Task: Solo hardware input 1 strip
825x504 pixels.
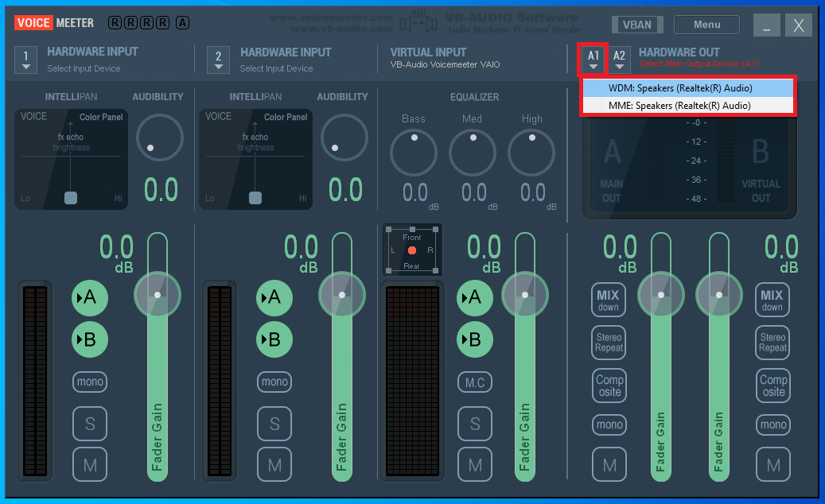Action: coord(90,424)
